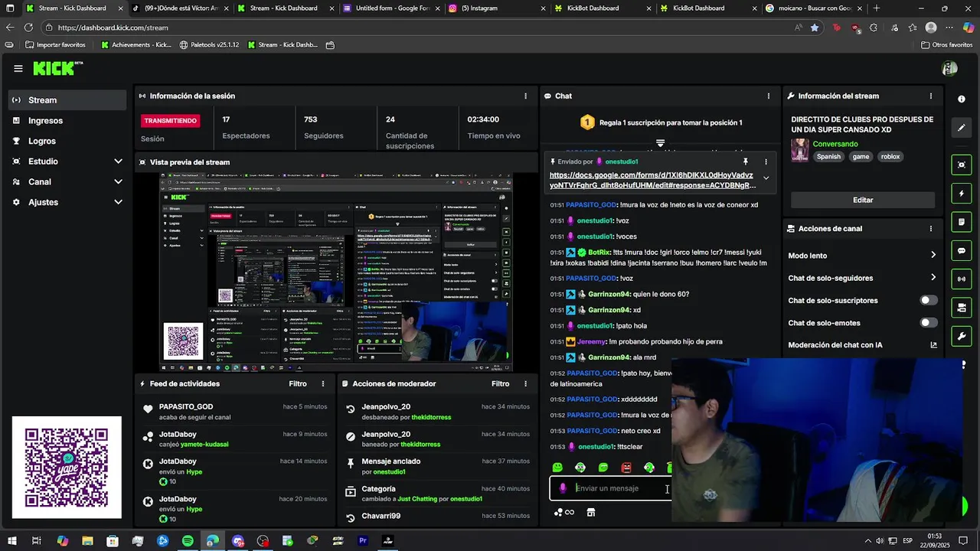
Task: Open Filtro in Acciones de moderador
Action: click(x=501, y=384)
